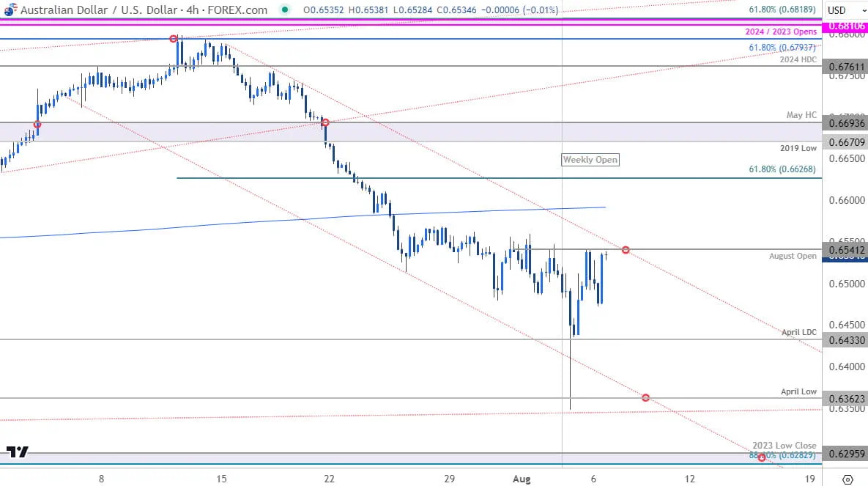The image size is (868, 486).
Task: Click the 0.67611 price label
Action: [x=845, y=67]
